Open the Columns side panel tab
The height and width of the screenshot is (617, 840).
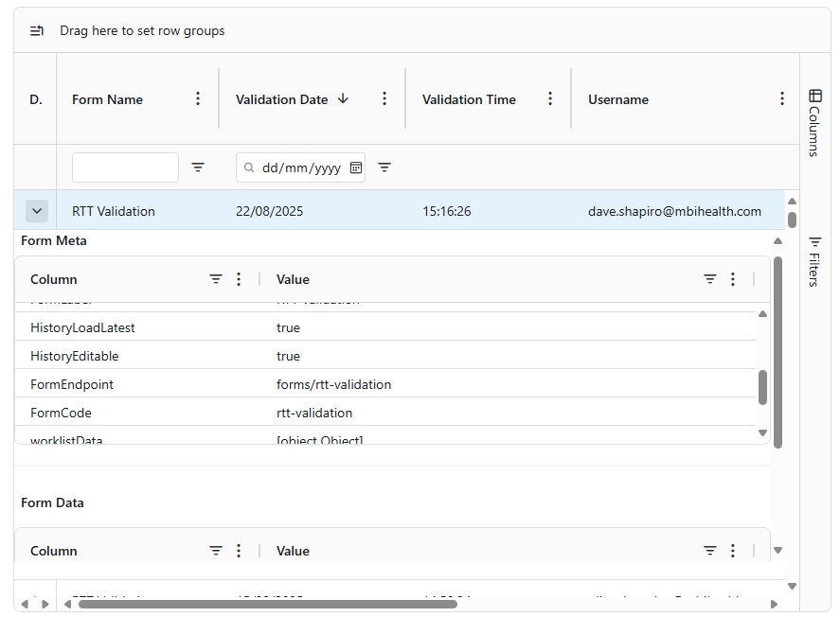pos(814,122)
